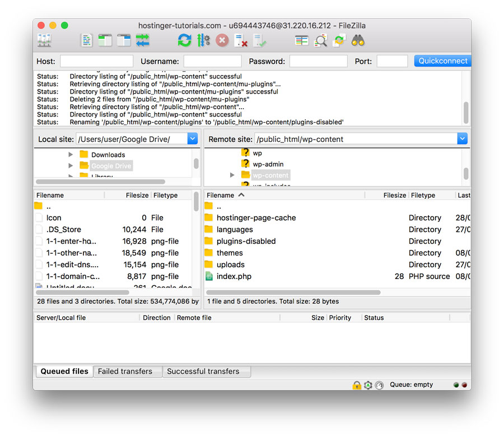This screenshot has height=437, width=504.
Task: Click the Remote site path field
Action: pyautogui.click(x=356, y=139)
